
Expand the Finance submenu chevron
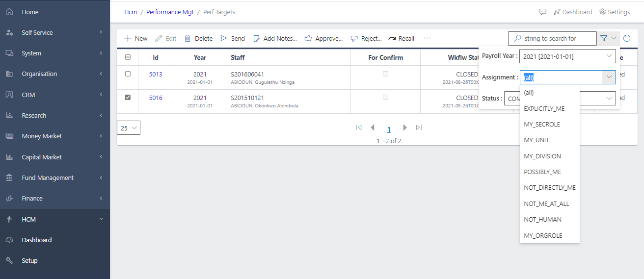[x=101, y=199]
